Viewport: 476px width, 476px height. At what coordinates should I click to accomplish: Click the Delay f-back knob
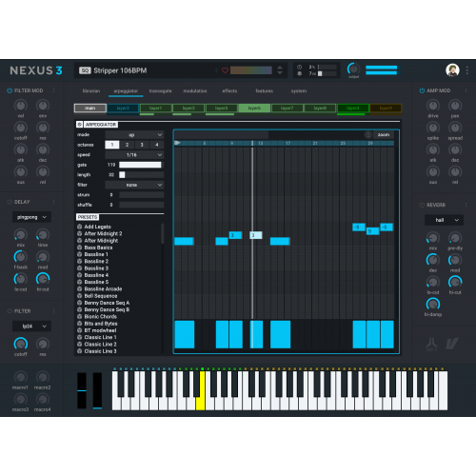click(21, 257)
